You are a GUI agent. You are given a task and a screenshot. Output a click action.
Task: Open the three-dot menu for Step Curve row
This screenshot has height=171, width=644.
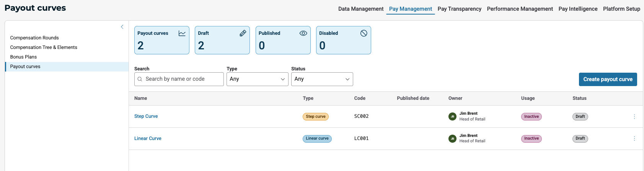coord(634,117)
